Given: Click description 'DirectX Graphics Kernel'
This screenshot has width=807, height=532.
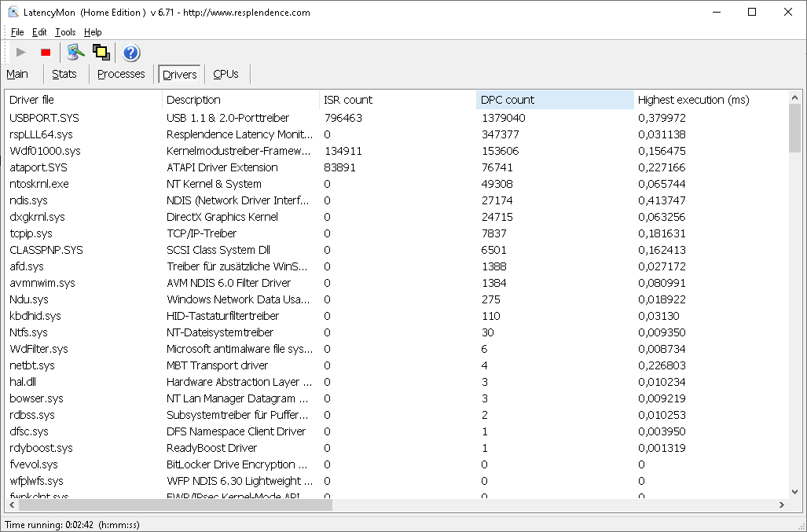Looking at the screenshot, I should point(222,217).
